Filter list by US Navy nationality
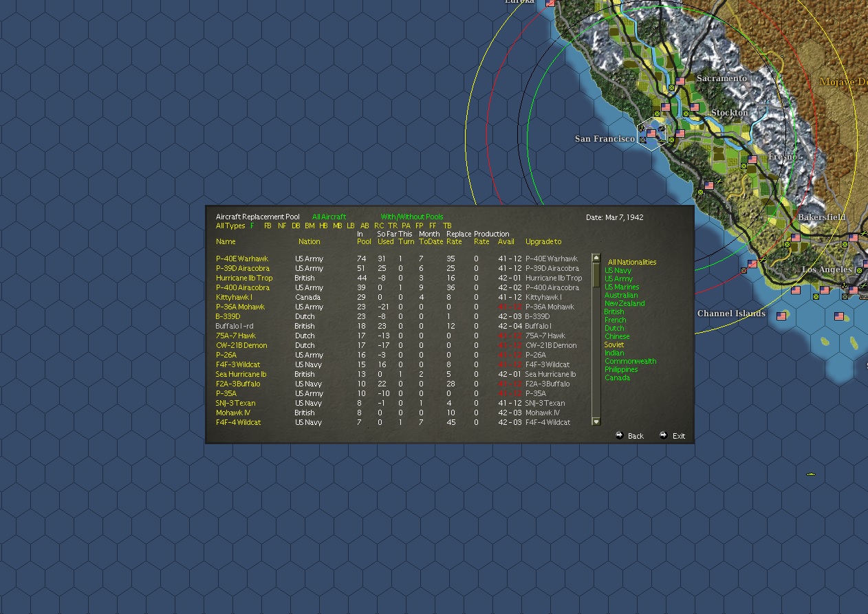 point(618,270)
